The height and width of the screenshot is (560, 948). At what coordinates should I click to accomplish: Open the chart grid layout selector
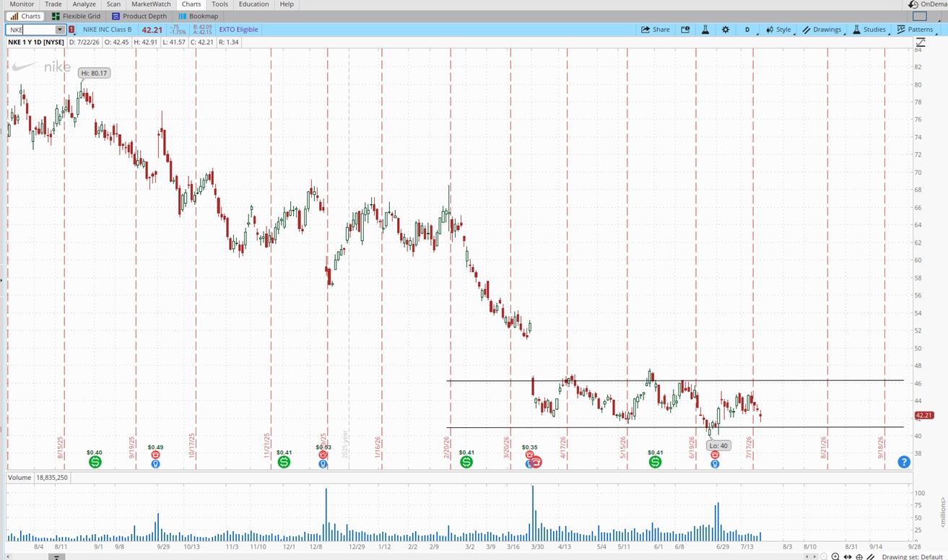(x=920, y=16)
